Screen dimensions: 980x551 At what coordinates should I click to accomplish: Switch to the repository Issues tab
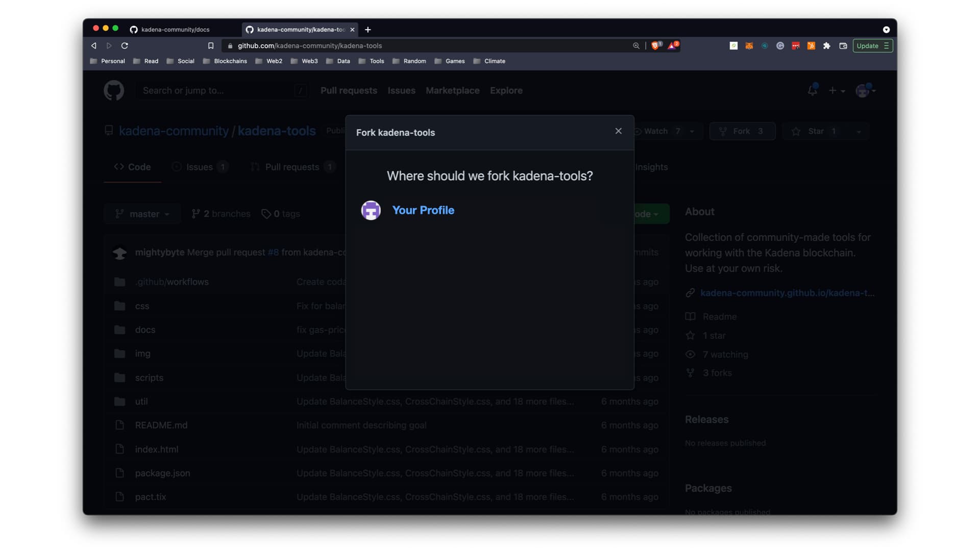(x=200, y=167)
